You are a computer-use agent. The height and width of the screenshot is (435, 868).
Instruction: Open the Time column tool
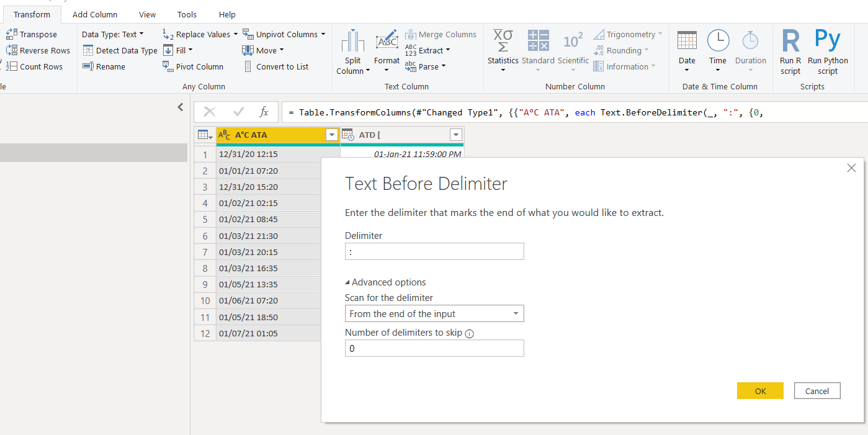tap(718, 51)
